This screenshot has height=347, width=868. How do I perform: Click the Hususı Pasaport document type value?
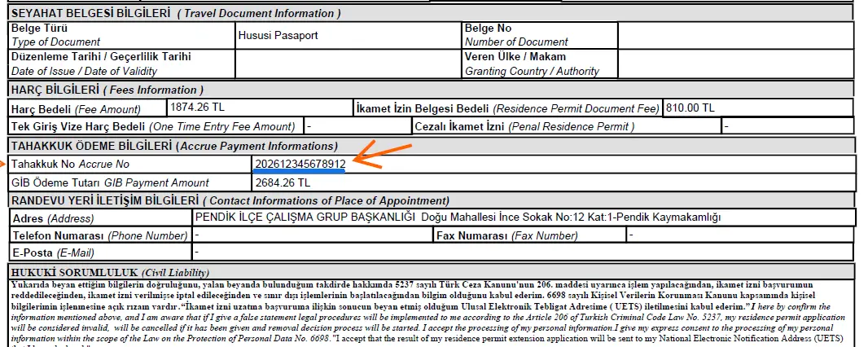tap(278, 36)
